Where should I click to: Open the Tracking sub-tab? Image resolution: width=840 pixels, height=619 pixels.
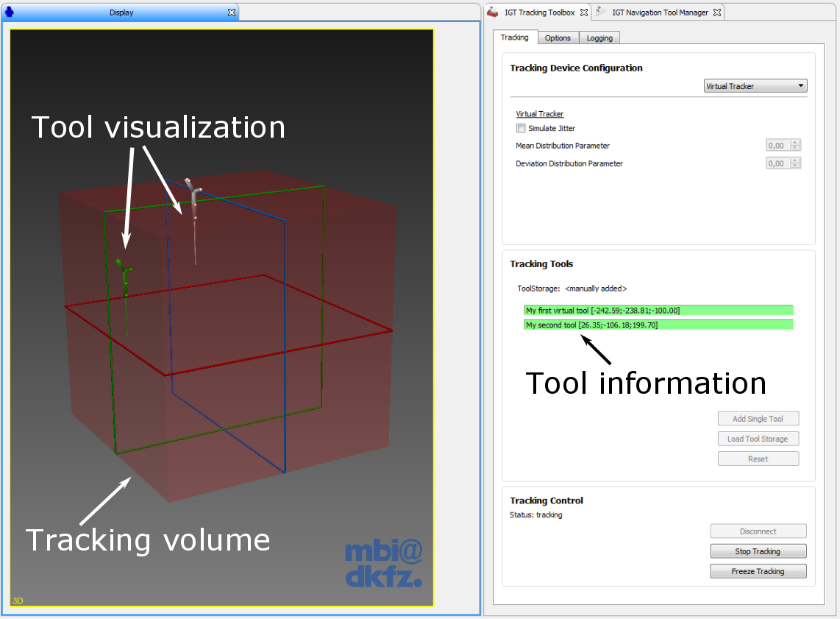(514, 37)
